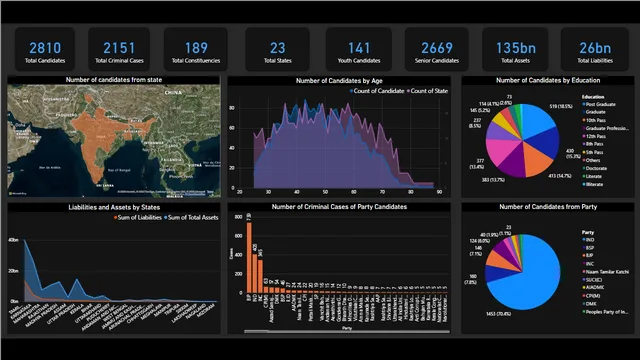Click the '377 (13.4%)' Education pie label
The height and width of the screenshot is (360, 640).
[x=477, y=164]
